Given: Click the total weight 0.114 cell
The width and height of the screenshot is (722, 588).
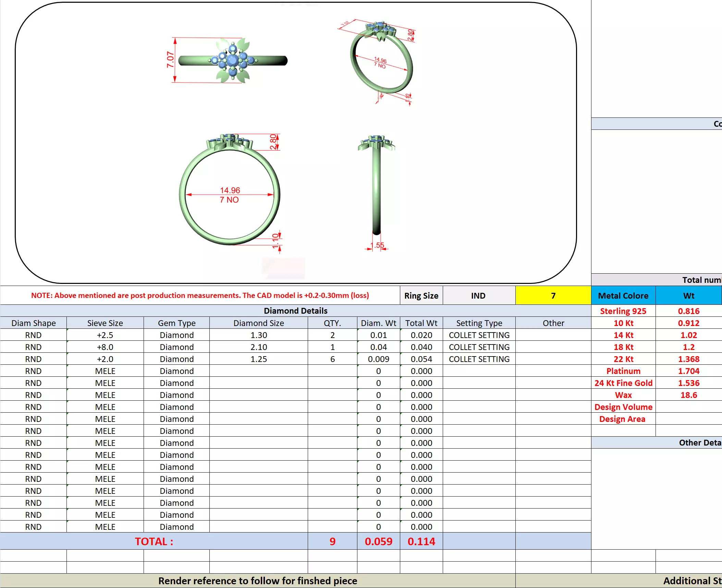Looking at the screenshot, I should point(421,541).
